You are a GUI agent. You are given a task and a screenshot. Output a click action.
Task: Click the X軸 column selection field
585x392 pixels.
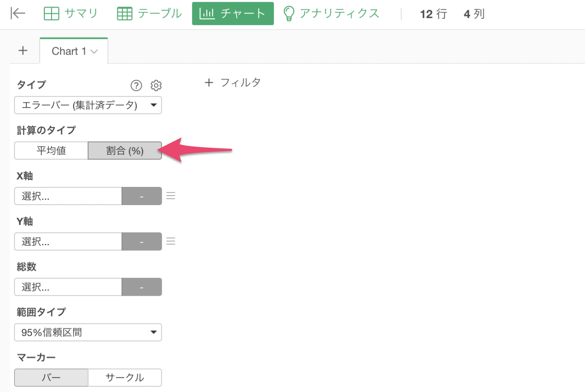tap(68, 196)
